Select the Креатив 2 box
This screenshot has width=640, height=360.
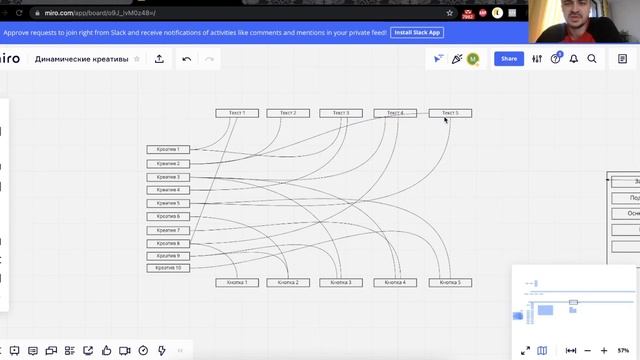[168, 164]
